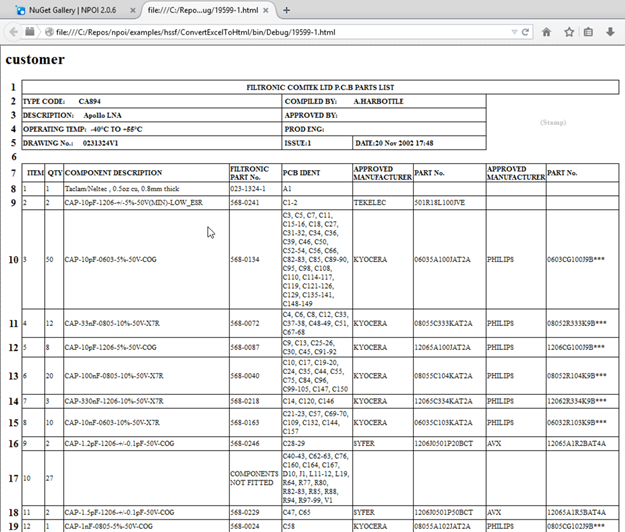625x532 pixels.
Task: Click the 'COMPONENTS NOT FITTED' cell
Action: (256, 478)
